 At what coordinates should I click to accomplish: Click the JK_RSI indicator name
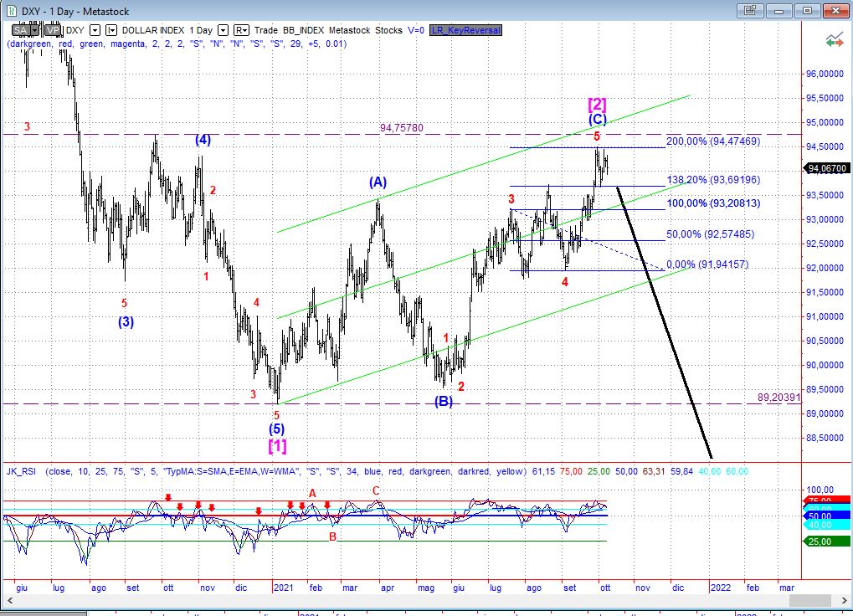pos(21,471)
